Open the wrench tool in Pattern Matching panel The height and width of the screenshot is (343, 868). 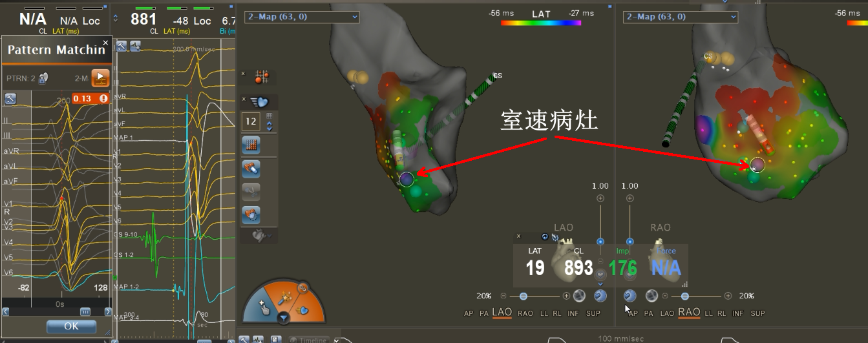tap(10, 99)
